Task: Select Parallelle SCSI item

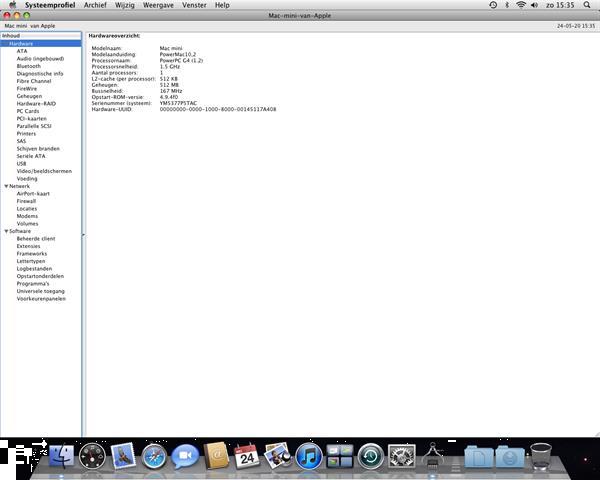Action: pos(34,126)
